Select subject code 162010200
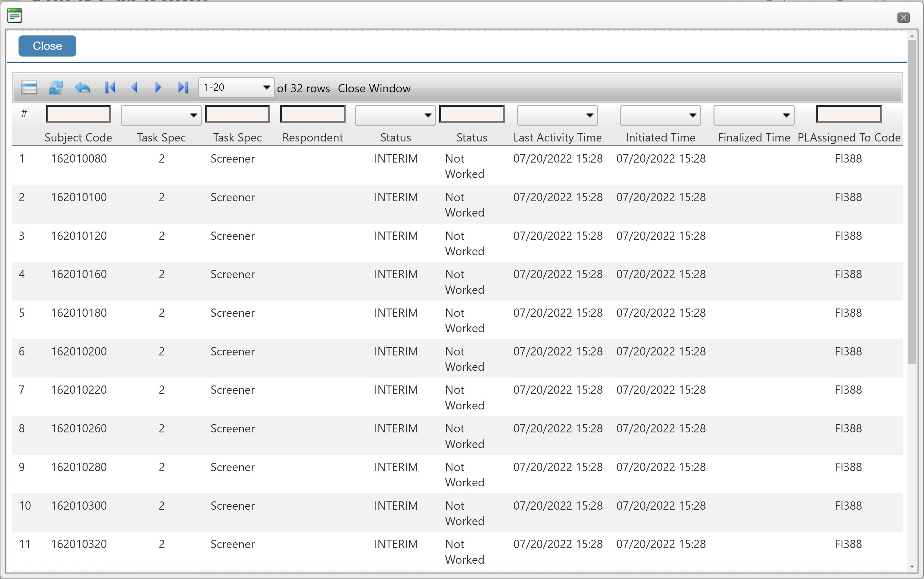 pos(79,352)
